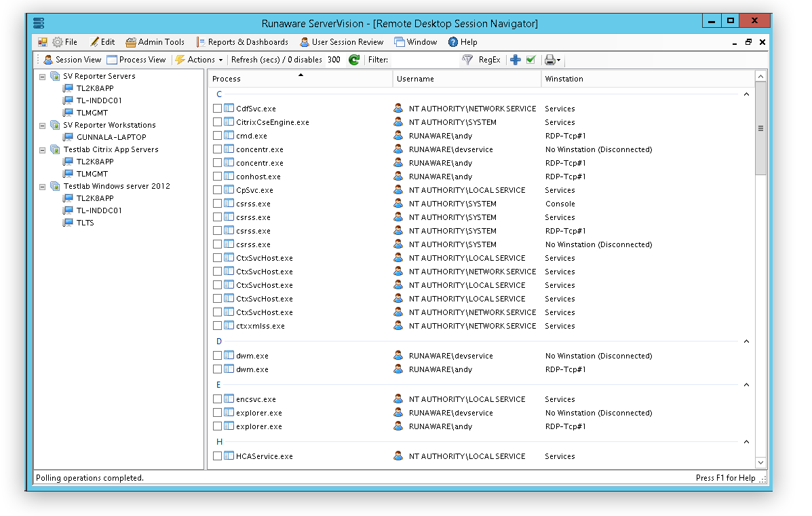Switch to Process View

click(137, 60)
